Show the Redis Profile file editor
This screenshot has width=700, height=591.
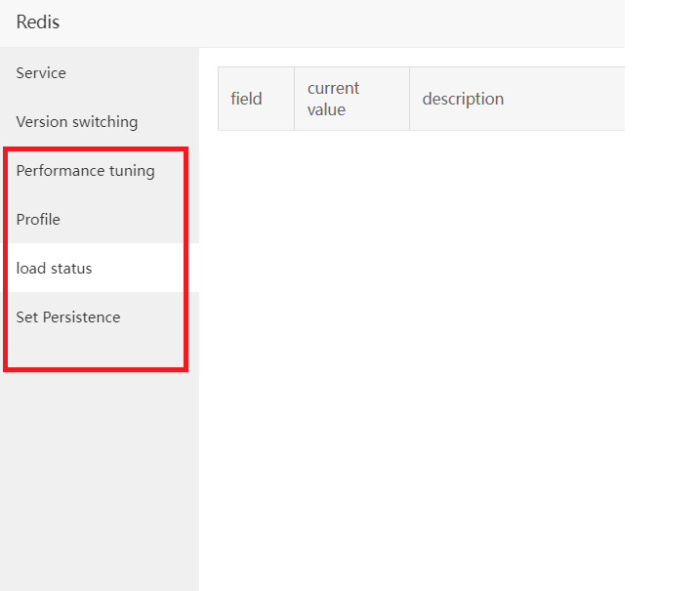pyautogui.click(x=38, y=220)
